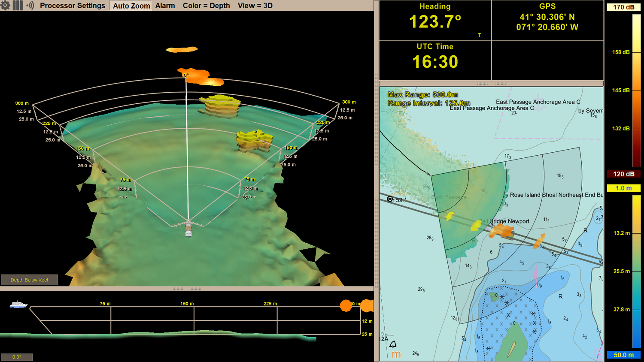Click the Range Interval 125.0m label
The width and height of the screenshot is (644, 362).
(x=429, y=103)
